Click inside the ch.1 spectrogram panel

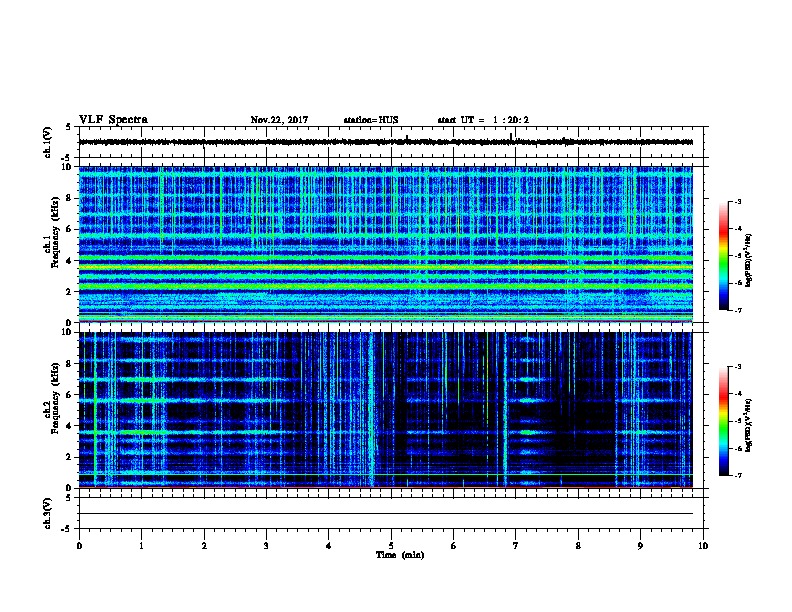(386, 244)
